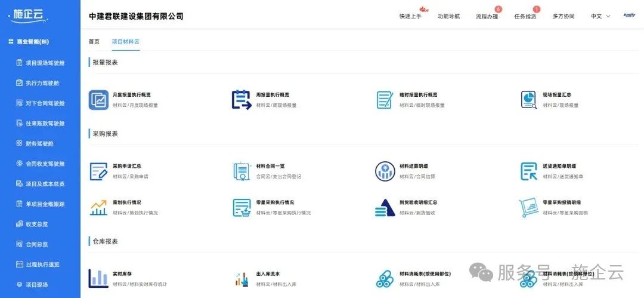Screen dimensions: 644x298
Task: Open the 周报量执行概览 icon
Action: 241,100
